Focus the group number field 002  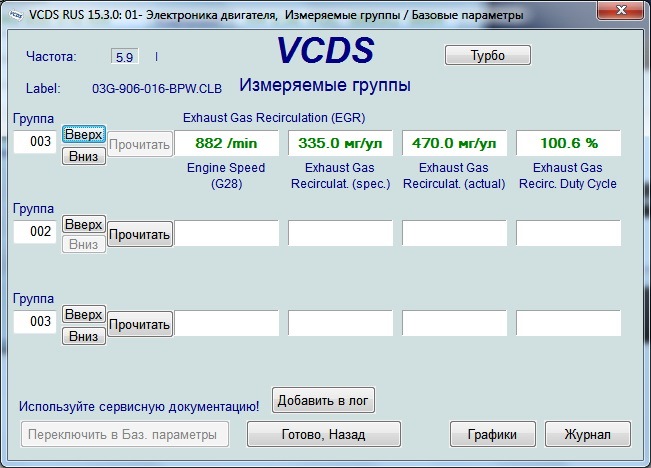click(35, 232)
